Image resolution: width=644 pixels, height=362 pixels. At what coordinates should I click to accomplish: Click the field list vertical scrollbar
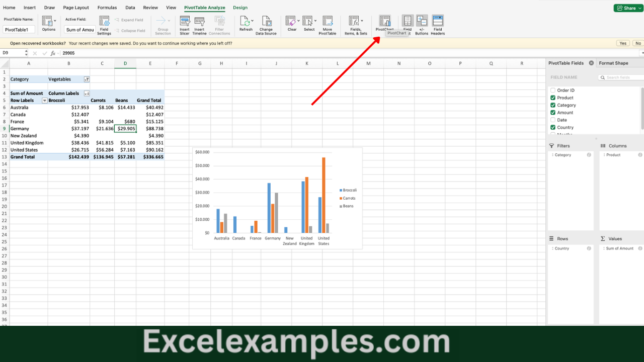tap(642, 108)
